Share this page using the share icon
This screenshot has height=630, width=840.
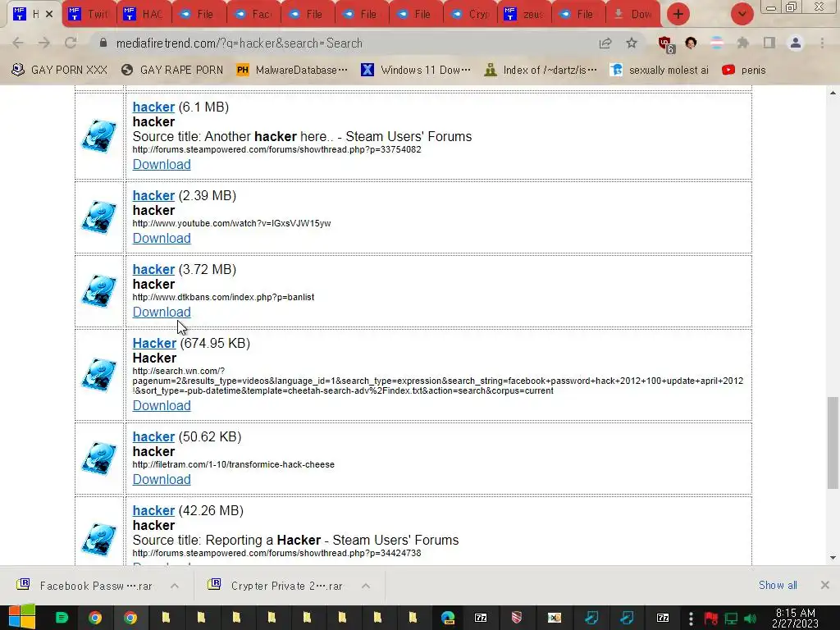coord(605,43)
